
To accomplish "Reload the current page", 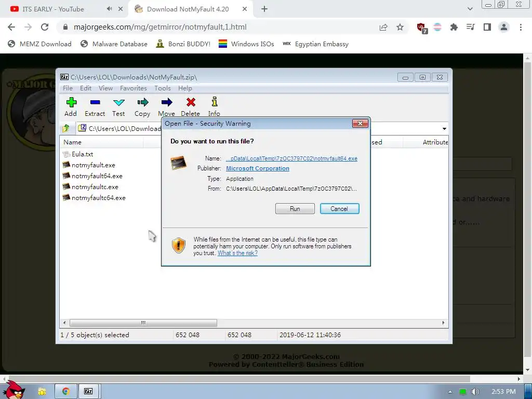I will [x=45, y=27].
